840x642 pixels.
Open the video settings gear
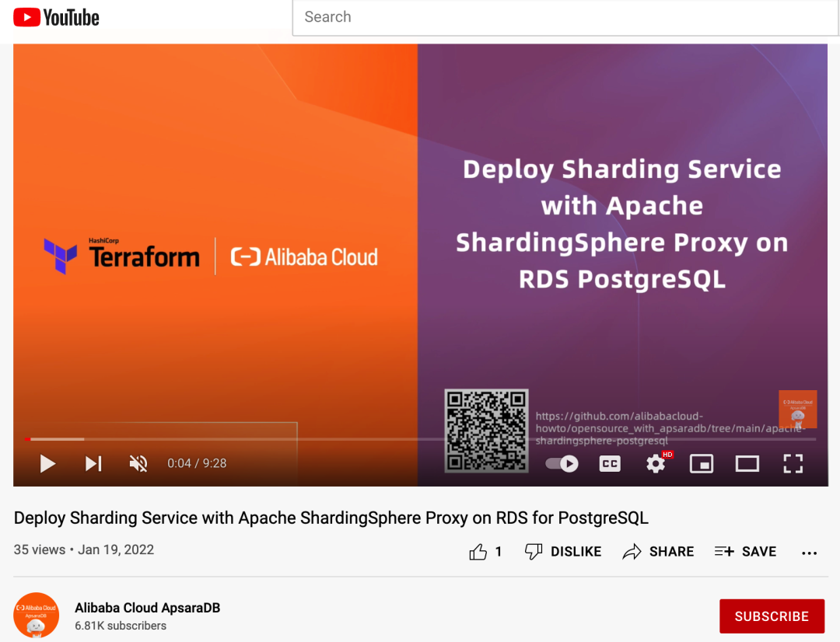pos(656,464)
